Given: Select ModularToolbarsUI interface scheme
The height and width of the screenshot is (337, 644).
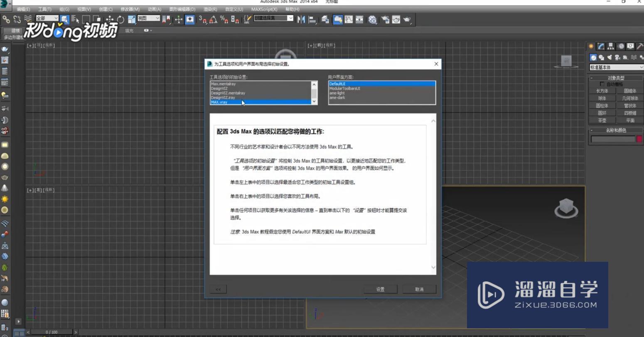Looking at the screenshot, I should (x=382, y=89).
